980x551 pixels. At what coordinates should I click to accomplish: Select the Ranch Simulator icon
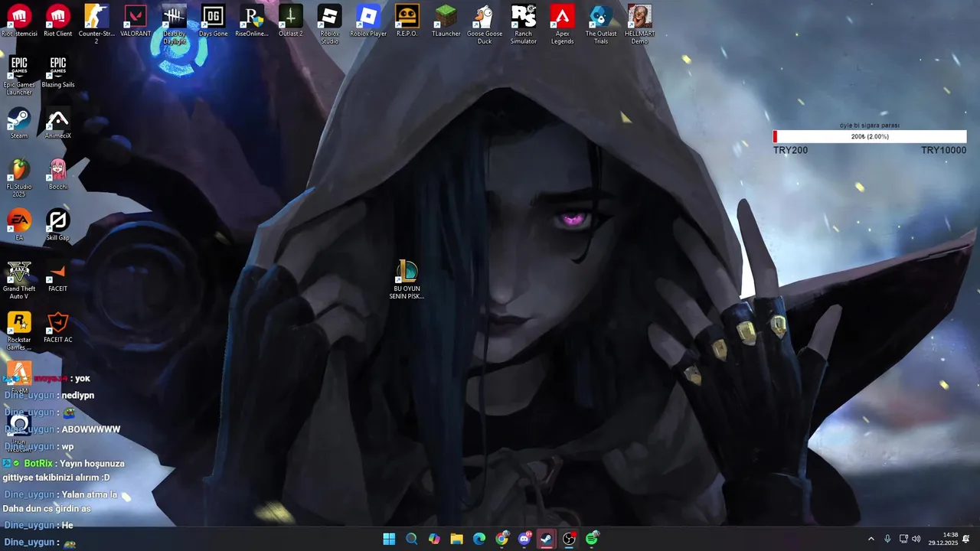523,23
